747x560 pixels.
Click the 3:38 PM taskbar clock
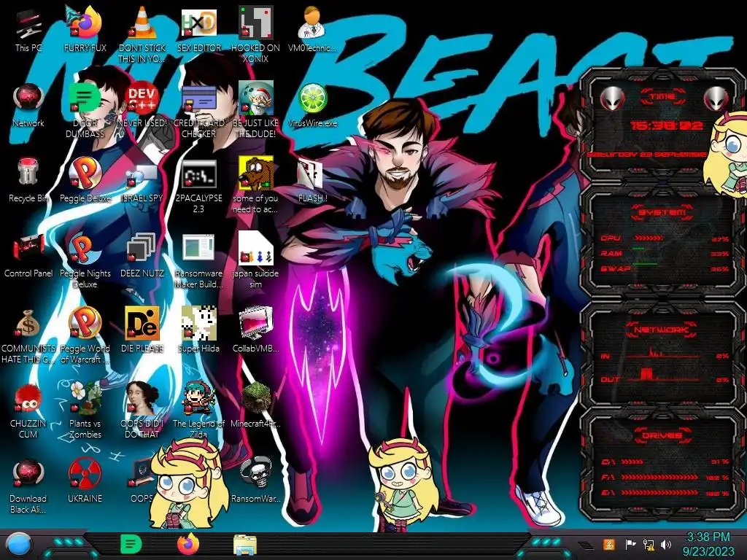coord(708,544)
